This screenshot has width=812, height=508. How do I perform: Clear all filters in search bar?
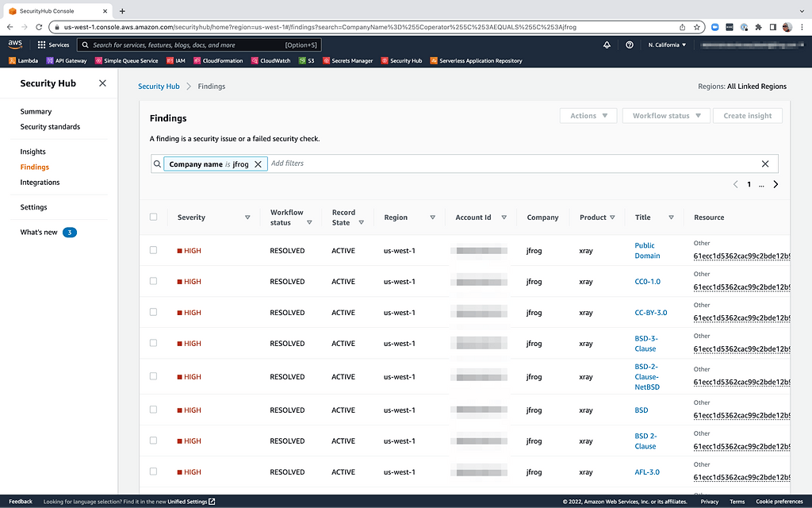pyautogui.click(x=764, y=164)
